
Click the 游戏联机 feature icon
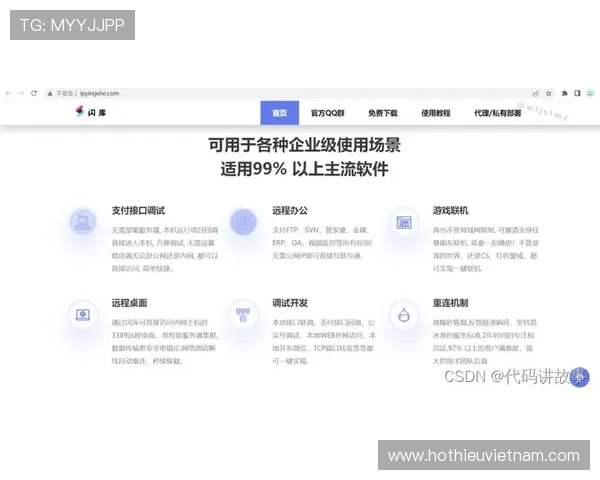[x=404, y=222]
